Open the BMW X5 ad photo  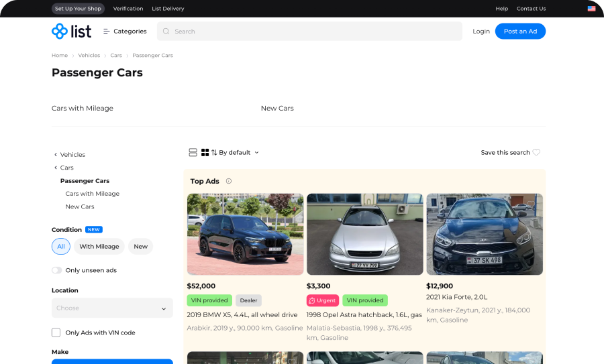pos(246,234)
